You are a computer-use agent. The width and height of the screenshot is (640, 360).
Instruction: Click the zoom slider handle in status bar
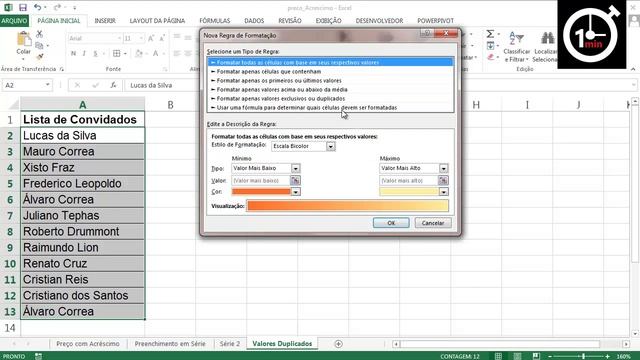tap(584, 356)
